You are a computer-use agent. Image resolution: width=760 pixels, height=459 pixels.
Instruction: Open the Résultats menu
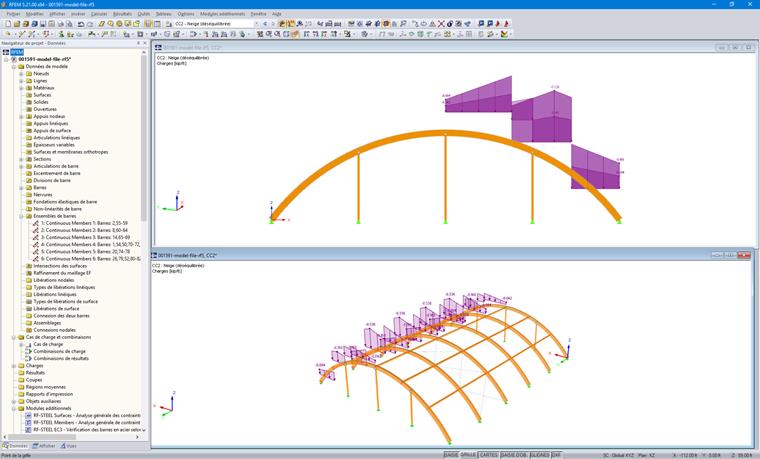click(122, 14)
